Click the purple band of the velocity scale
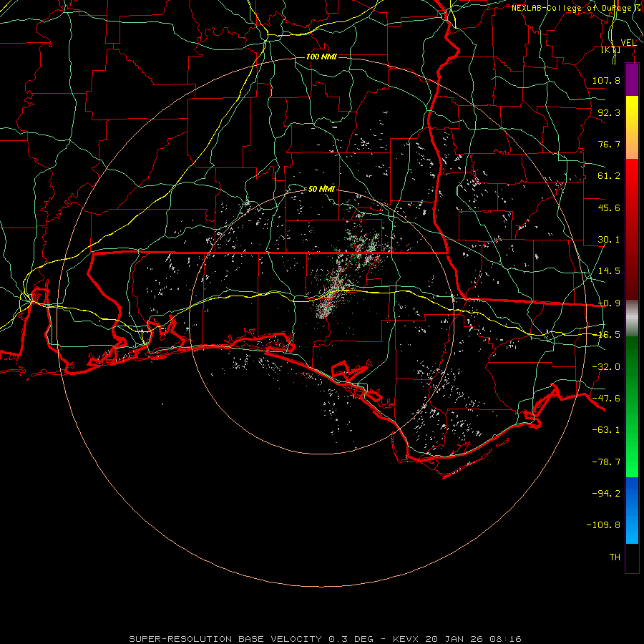This screenshot has width=644, height=644. coord(632,79)
